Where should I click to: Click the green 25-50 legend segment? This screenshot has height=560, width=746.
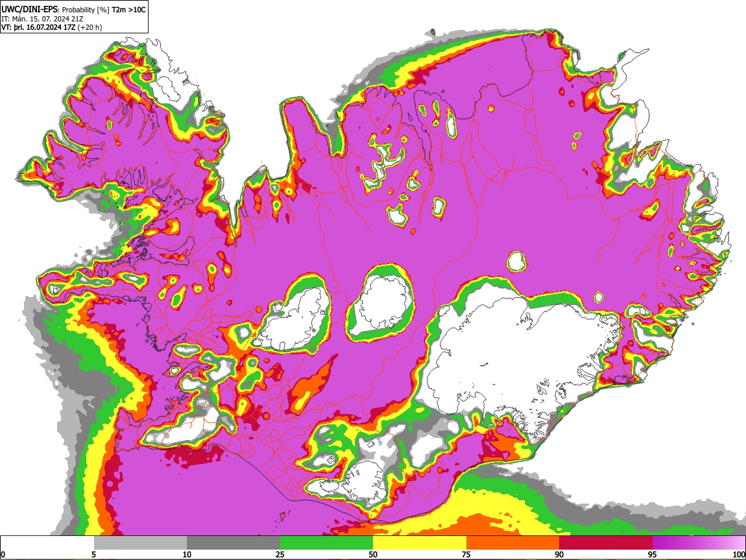326,542
